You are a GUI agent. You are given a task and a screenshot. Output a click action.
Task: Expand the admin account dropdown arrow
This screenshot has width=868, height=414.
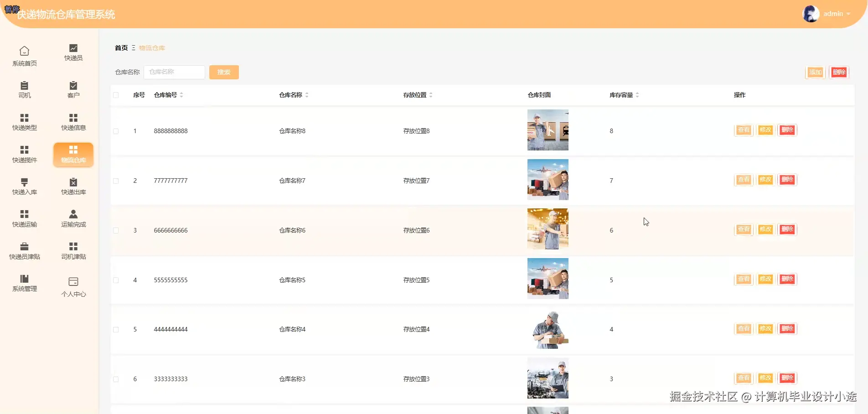click(x=848, y=14)
